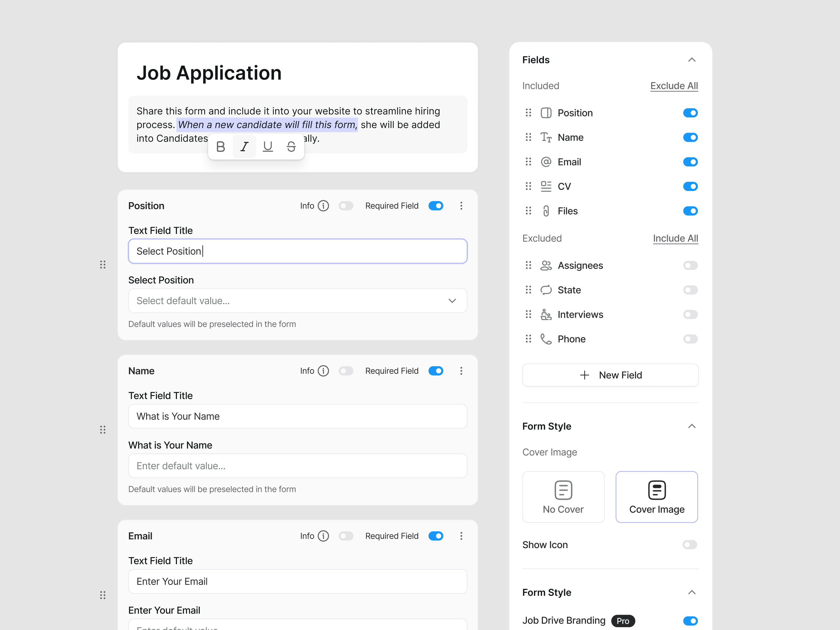
Task: Open the Select Position default value dropdown
Action: pos(452,300)
